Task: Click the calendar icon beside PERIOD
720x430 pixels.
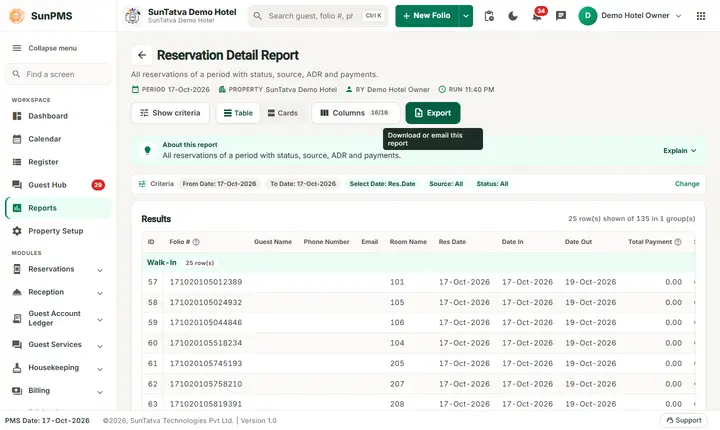Action: (135, 90)
